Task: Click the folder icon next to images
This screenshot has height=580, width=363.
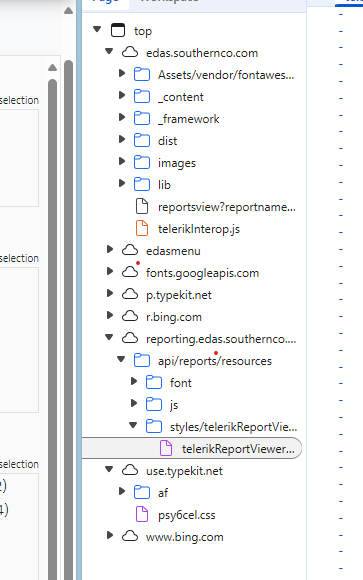Action: [142, 162]
